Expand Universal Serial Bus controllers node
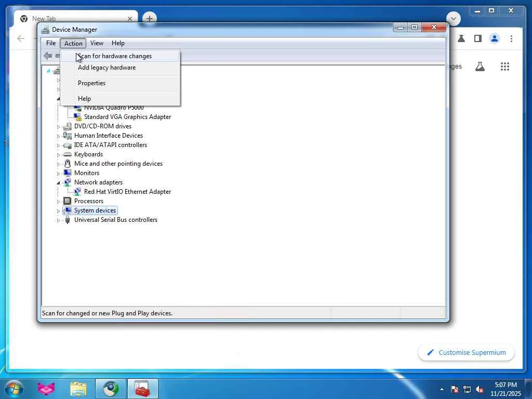The width and height of the screenshot is (532, 399). click(58, 220)
